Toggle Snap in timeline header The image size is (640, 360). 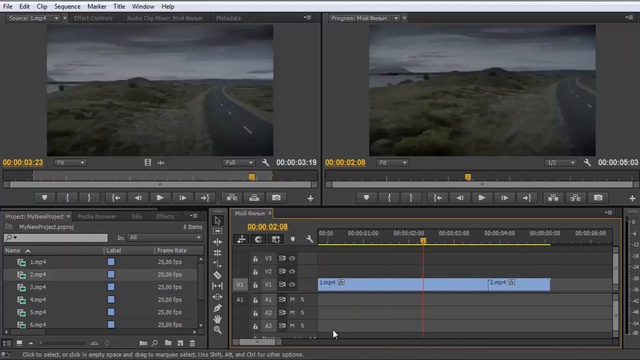[258, 239]
